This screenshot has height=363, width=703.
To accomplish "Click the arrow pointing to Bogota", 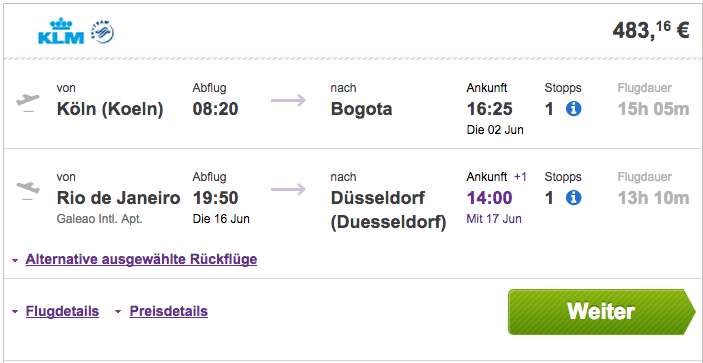I will (x=288, y=100).
